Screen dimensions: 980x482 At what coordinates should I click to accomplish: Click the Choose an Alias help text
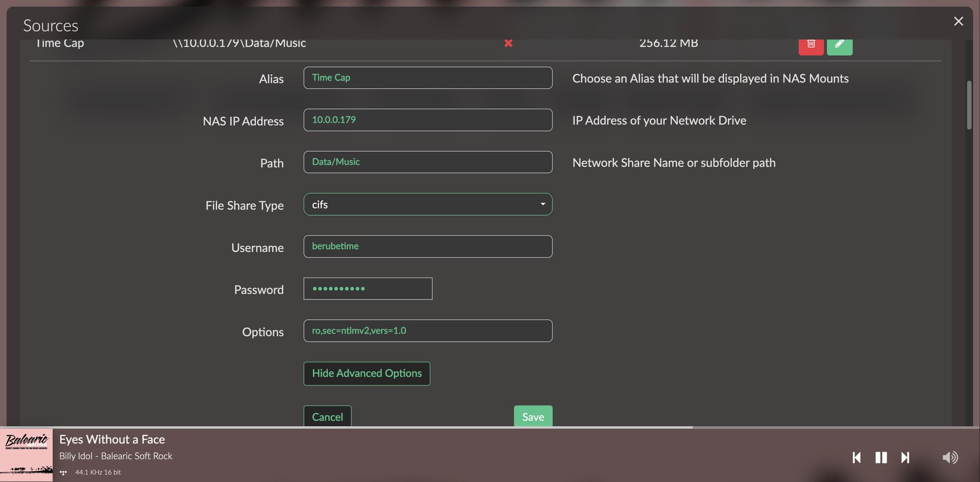coord(710,79)
